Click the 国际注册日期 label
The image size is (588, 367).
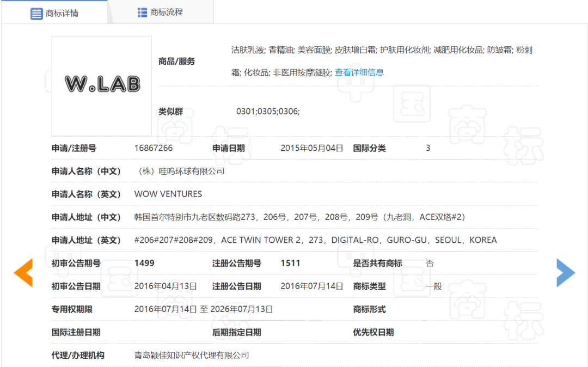(x=76, y=332)
